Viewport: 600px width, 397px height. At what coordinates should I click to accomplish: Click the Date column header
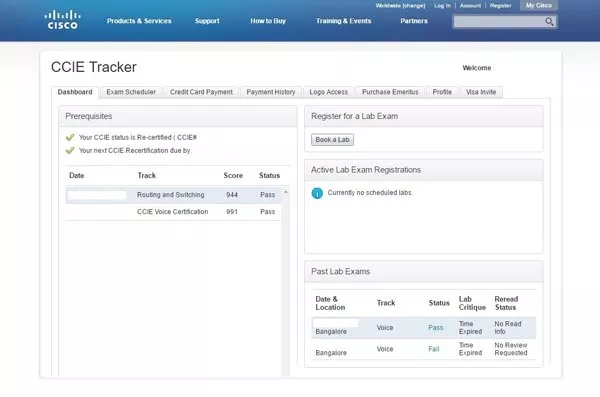(x=77, y=175)
